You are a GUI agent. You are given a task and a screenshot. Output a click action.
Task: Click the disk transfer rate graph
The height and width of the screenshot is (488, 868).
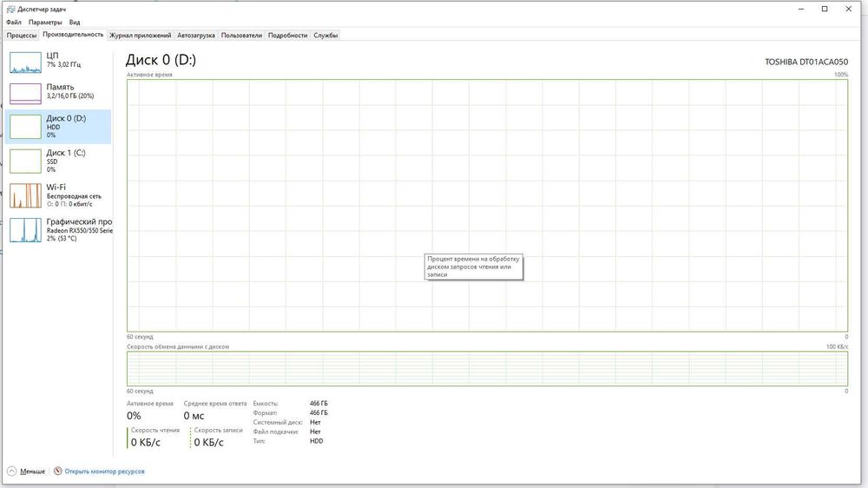[487, 368]
